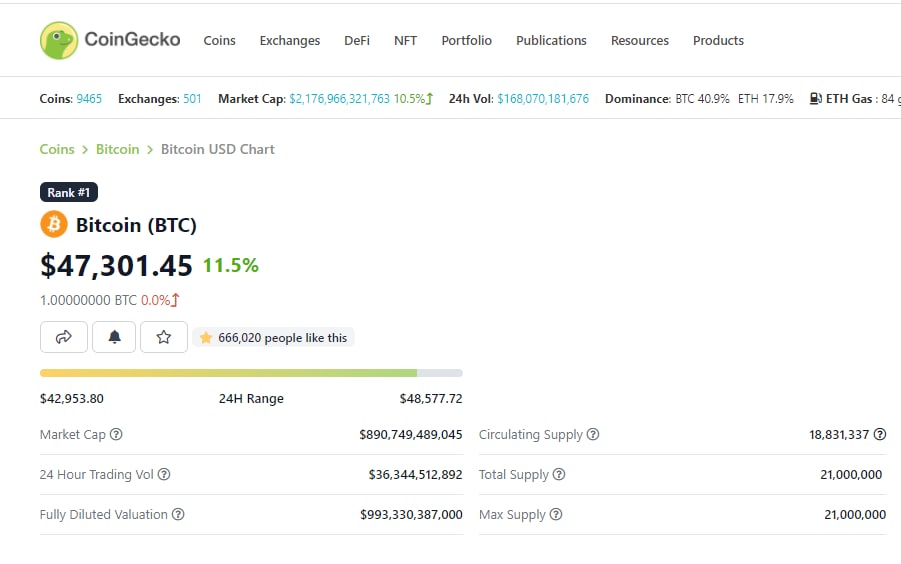
Task: Click the Bitcoin (BTC) heading
Action: pos(136,225)
